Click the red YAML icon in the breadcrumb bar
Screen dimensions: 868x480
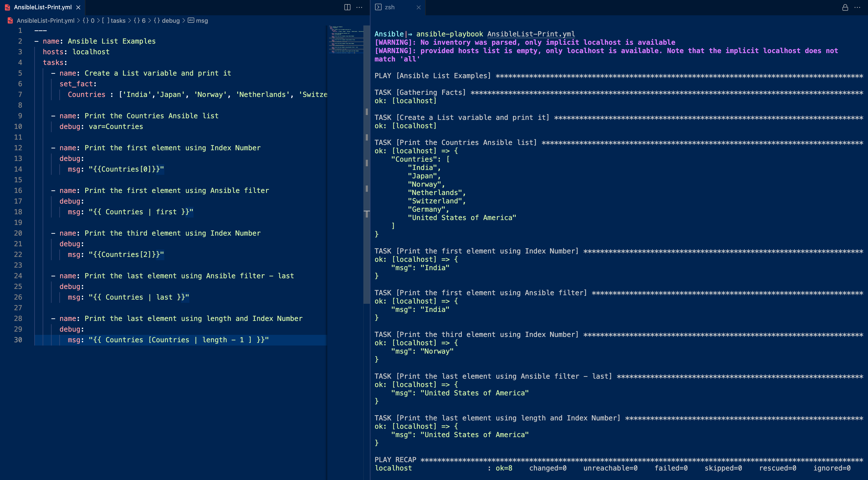point(10,21)
